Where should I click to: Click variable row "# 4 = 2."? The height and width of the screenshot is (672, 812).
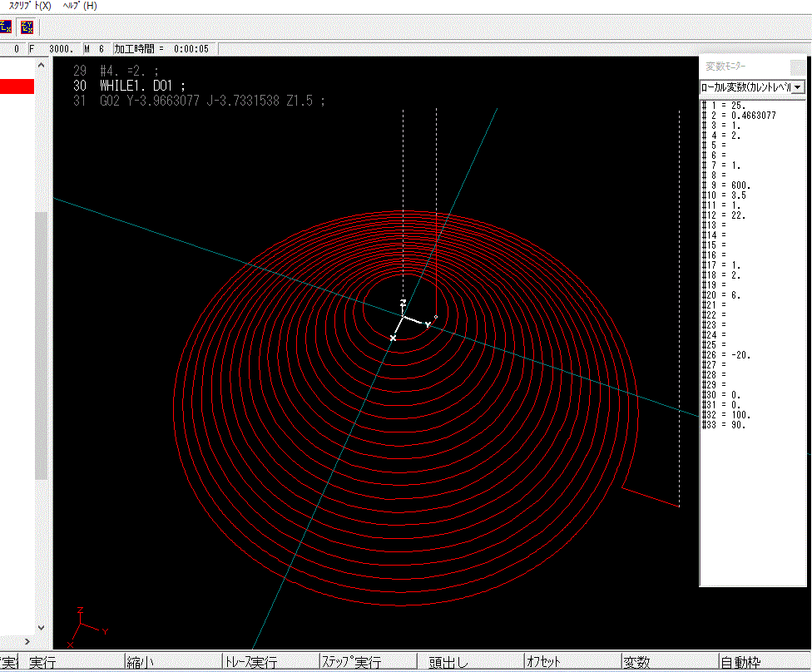pyautogui.click(x=721, y=136)
